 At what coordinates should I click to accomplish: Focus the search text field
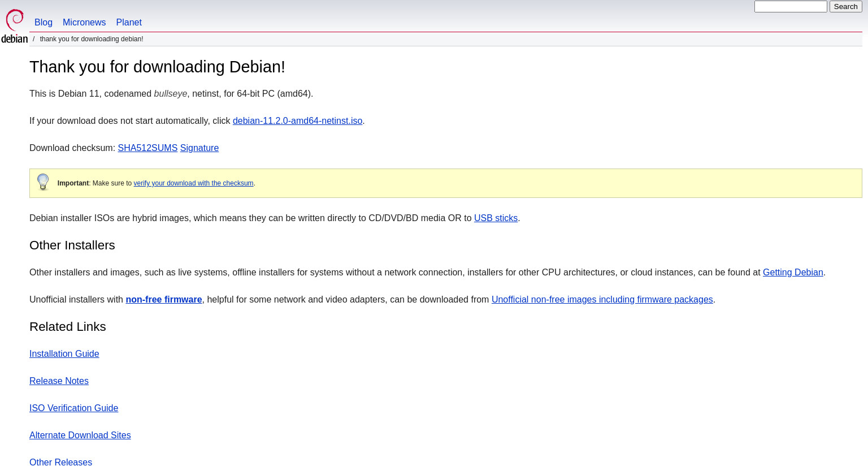pyautogui.click(x=791, y=6)
